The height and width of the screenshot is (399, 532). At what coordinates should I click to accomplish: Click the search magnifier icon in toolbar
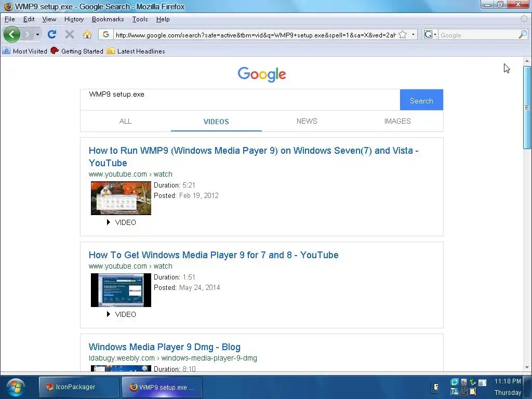tap(523, 35)
